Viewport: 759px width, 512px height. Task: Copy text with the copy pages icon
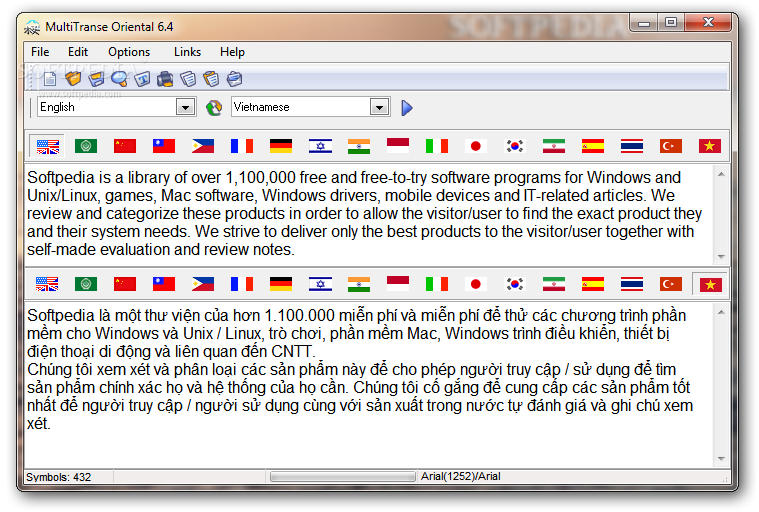tap(188, 78)
